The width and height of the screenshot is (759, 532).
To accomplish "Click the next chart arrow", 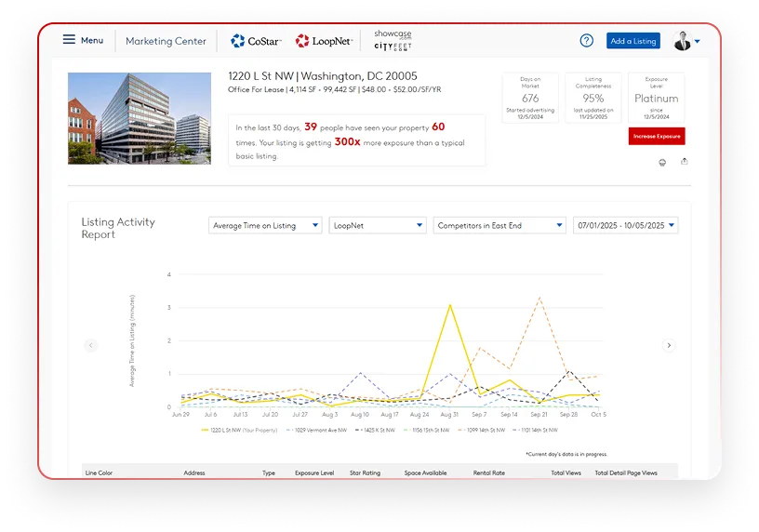I will [x=669, y=345].
